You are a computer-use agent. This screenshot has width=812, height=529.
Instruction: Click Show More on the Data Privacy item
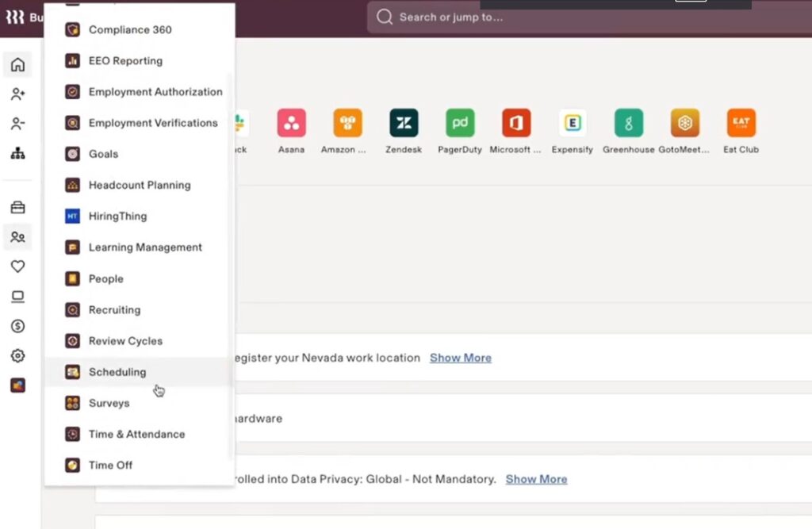click(x=536, y=479)
